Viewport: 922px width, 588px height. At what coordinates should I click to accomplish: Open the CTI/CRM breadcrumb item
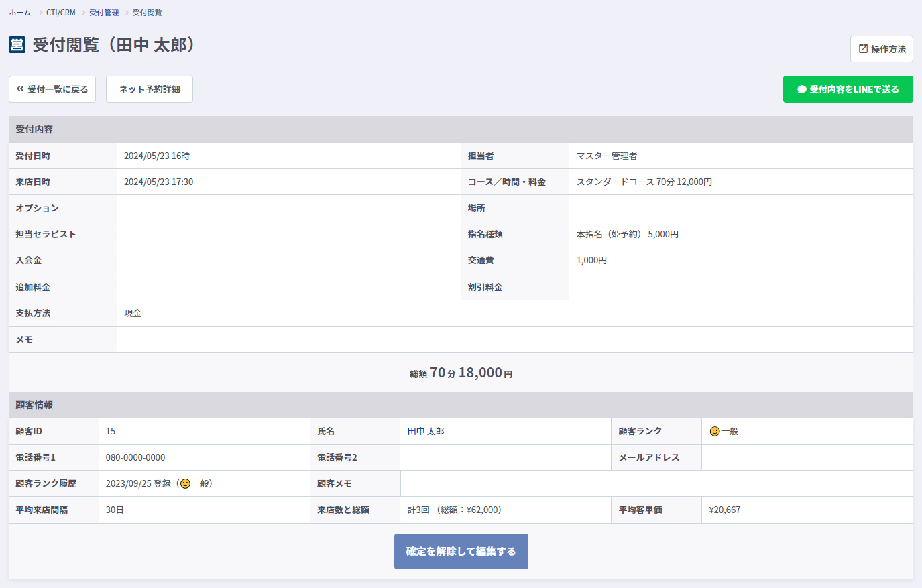60,13
